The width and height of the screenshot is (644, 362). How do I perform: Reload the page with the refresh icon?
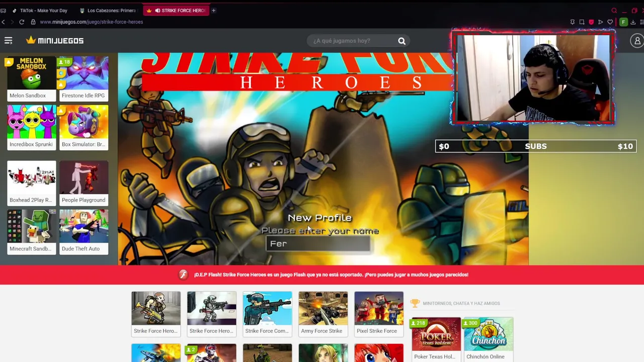(22, 22)
